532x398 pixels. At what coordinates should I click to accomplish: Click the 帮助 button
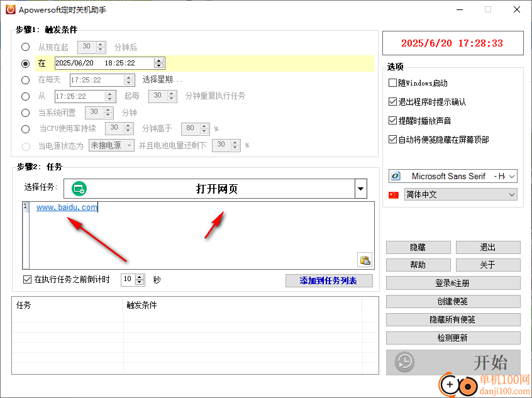click(418, 265)
